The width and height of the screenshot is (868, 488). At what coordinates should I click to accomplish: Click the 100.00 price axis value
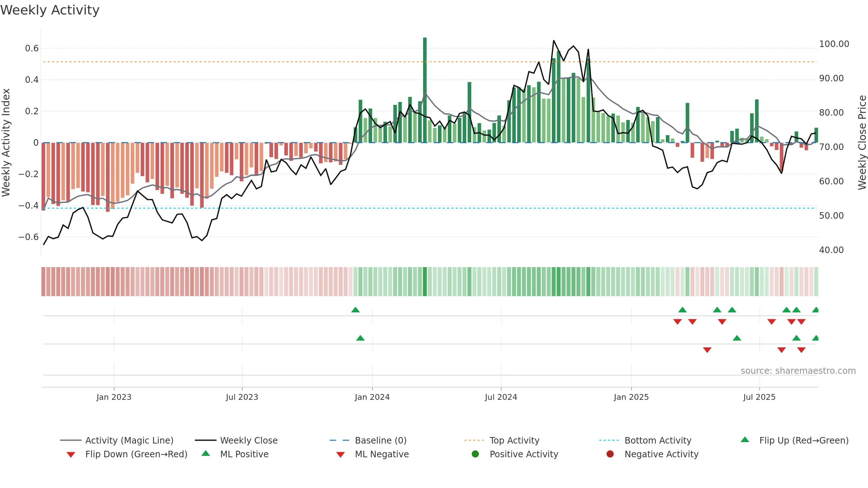834,44
